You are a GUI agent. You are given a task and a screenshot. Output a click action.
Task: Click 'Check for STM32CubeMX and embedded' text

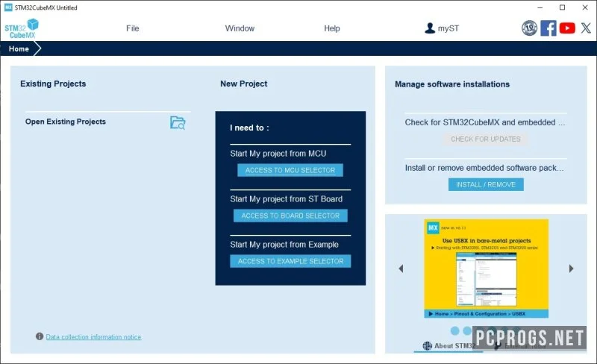[x=484, y=122]
